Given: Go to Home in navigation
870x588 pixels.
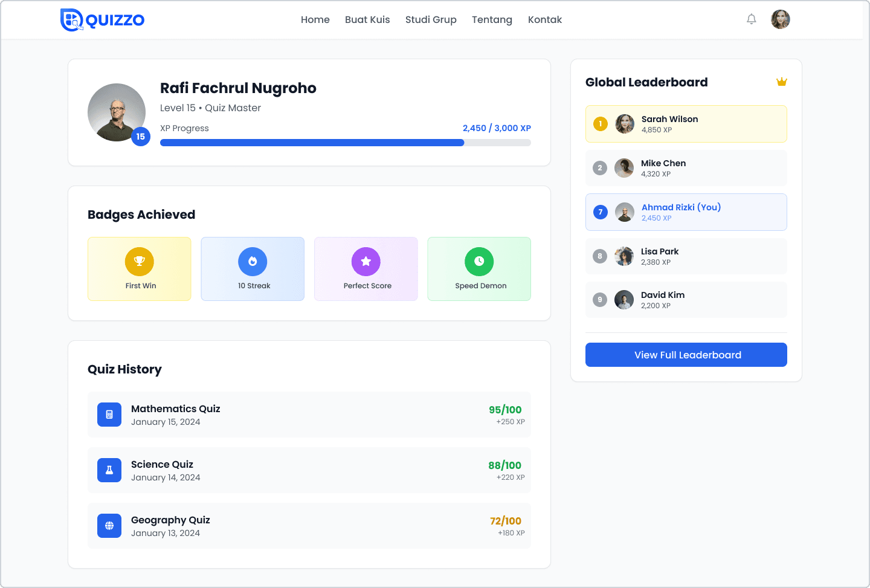Looking at the screenshot, I should (315, 20).
